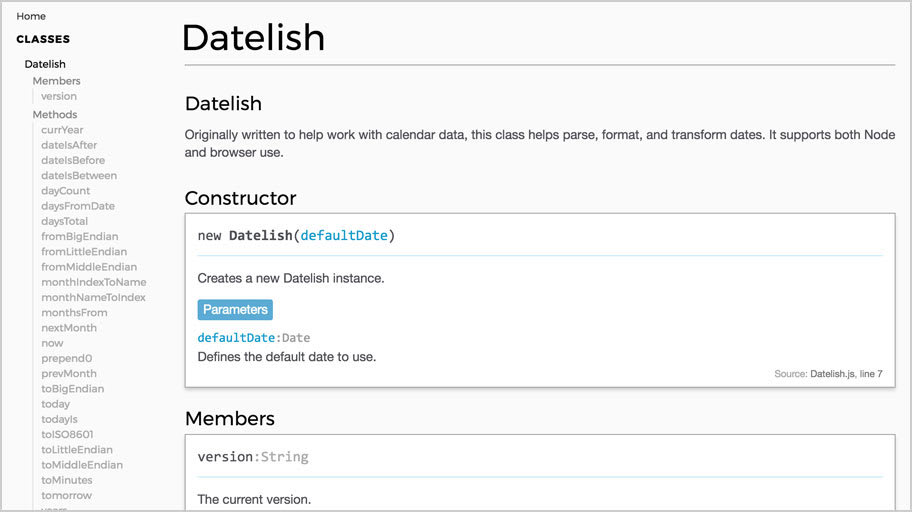Expand the Members section in sidebar
Viewport: 912px width, 512px height.
(x=56, y=81)
